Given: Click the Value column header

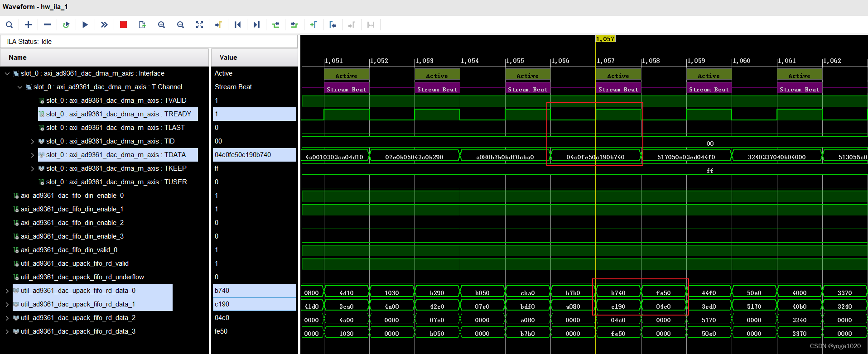Looking at the screenshot, I should click(254, 57).
